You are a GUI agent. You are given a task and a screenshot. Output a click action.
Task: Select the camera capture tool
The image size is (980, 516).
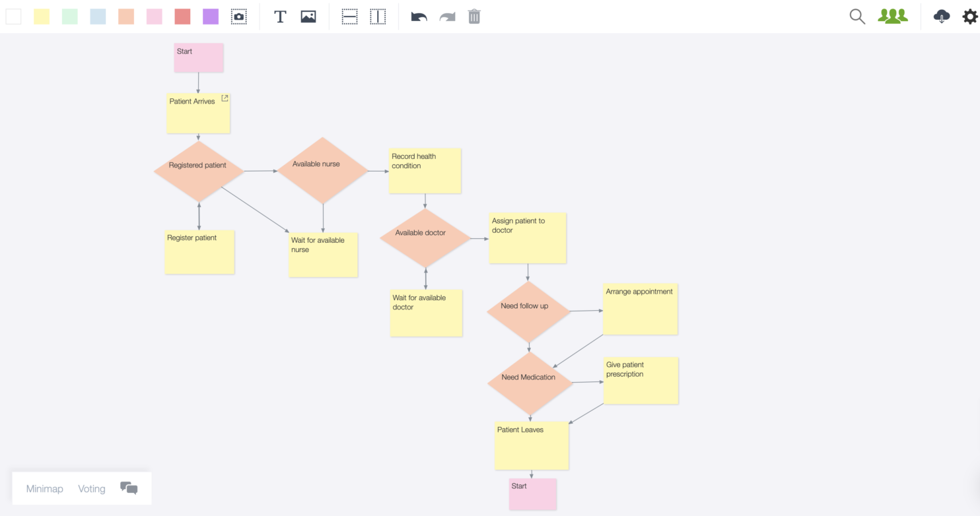pyautogui.click(x=238, y=16)
